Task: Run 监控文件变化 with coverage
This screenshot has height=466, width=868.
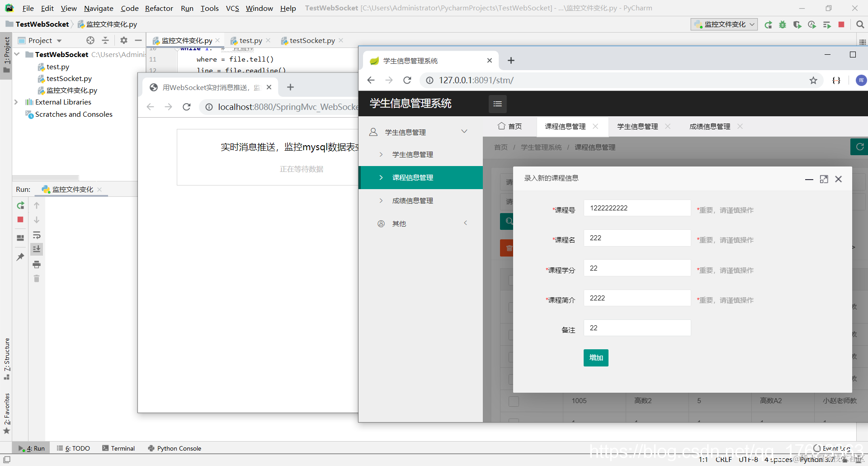Action: pos(797,24)
